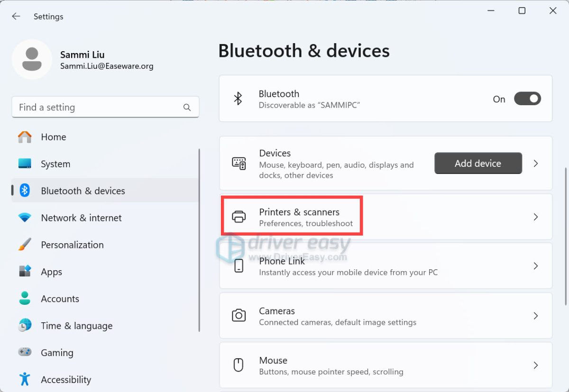Open Printers & scanners via chevron
Screen dimensions: 569x392
pos(536,217)
